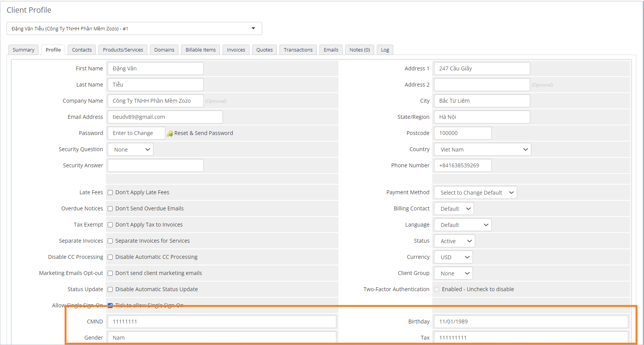
Task: Click the Email Address field
Action: click(x=165, y=117)
